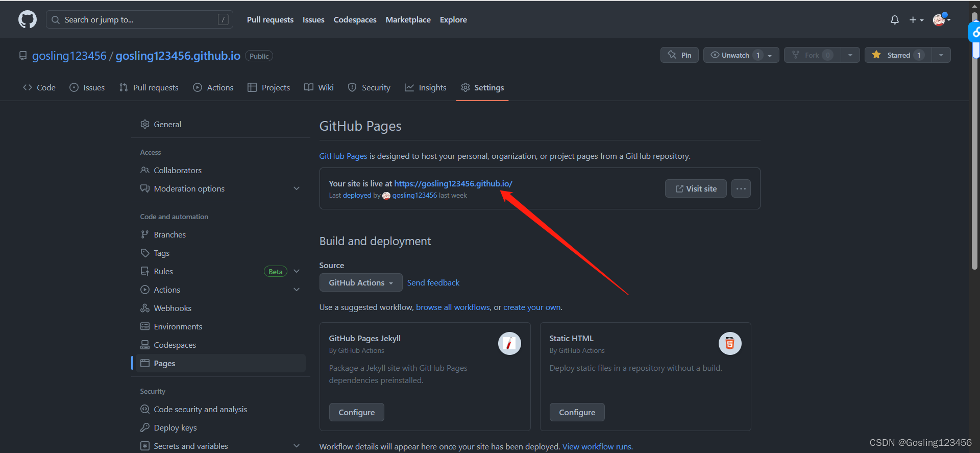Open Pull requests in top navigation
Screen dimensions: 980x453
point(270,19)
